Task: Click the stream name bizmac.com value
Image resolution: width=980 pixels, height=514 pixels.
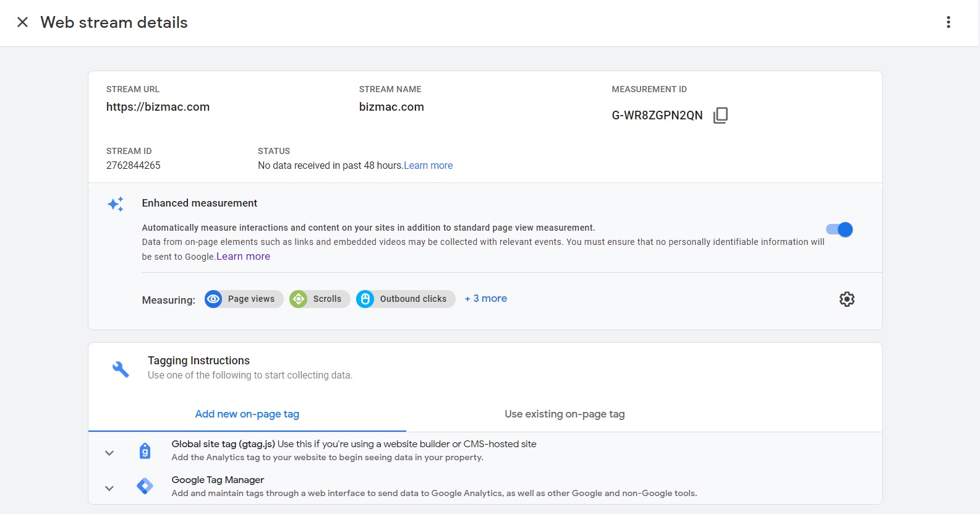Action: (391, 107)
